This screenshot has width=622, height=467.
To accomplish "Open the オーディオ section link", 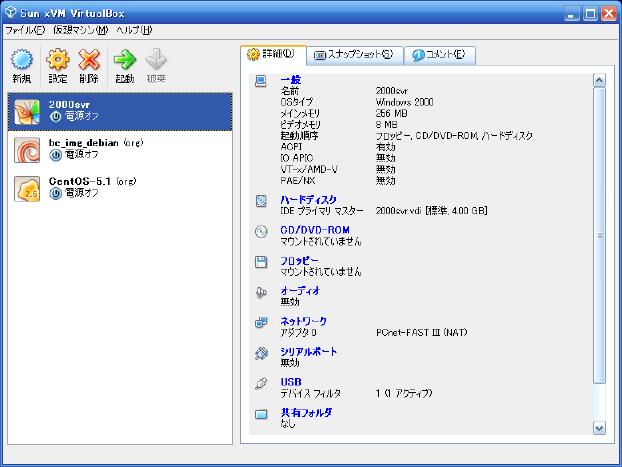I will click(300, 291).
